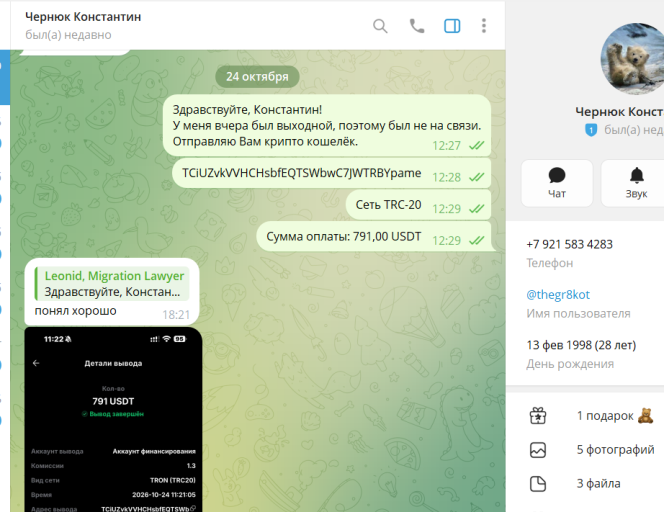
Task: Click the blue shield badge near status
Action: [591, 130]
